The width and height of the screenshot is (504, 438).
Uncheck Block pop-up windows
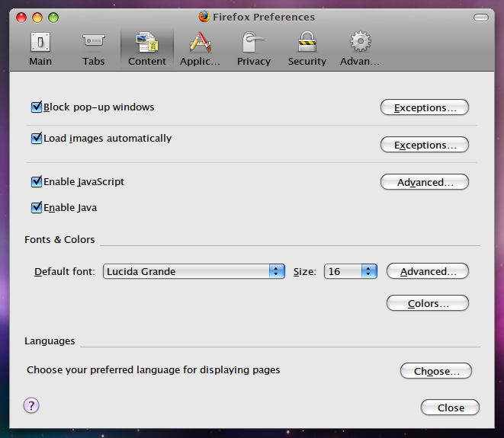coord(37,107)
